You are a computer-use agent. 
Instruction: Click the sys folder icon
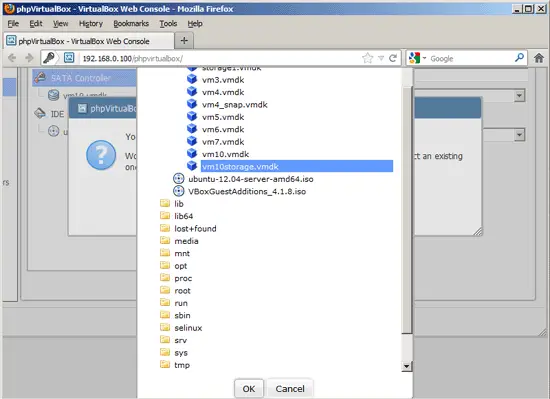click(x=165, y=352)
